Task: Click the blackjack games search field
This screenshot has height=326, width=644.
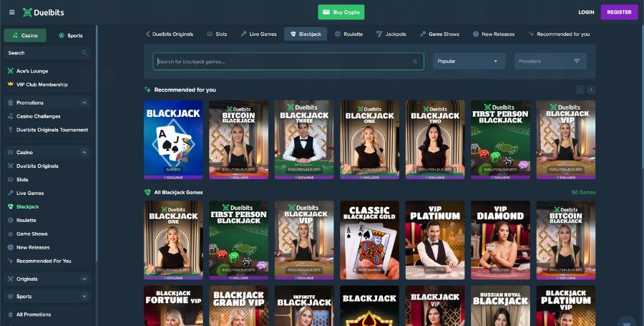Action: coord(283,62)
